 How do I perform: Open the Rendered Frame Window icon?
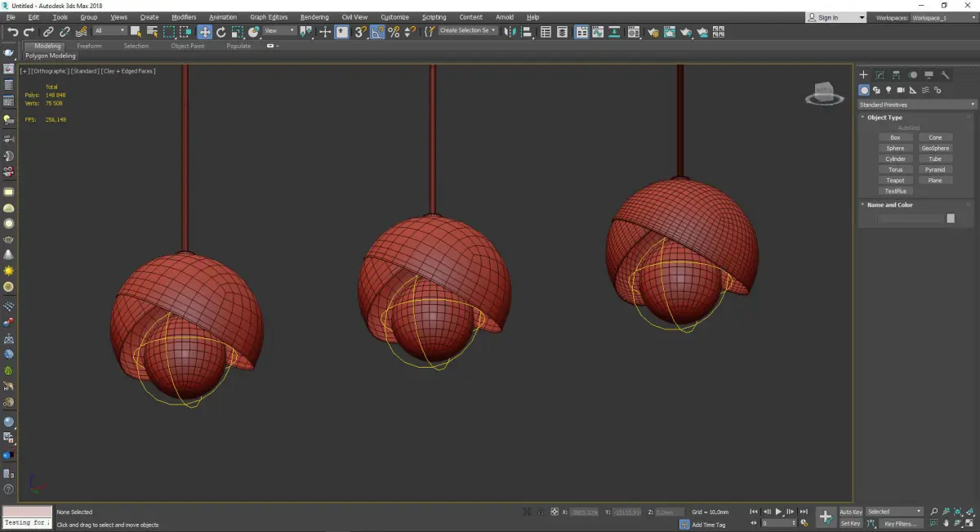point(670,32)
